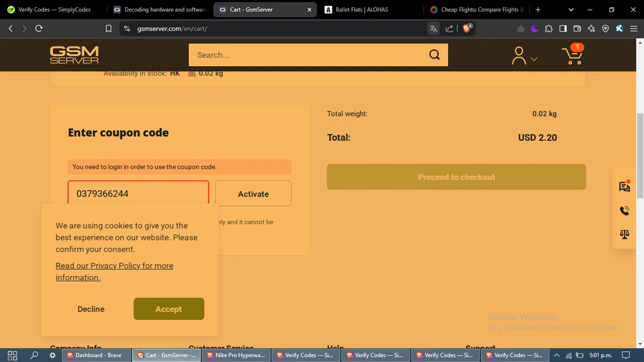Image resolution: width=644 pixels, height=362 pixels.
Task: Decline the cookies consent
Action: [91, 309]
